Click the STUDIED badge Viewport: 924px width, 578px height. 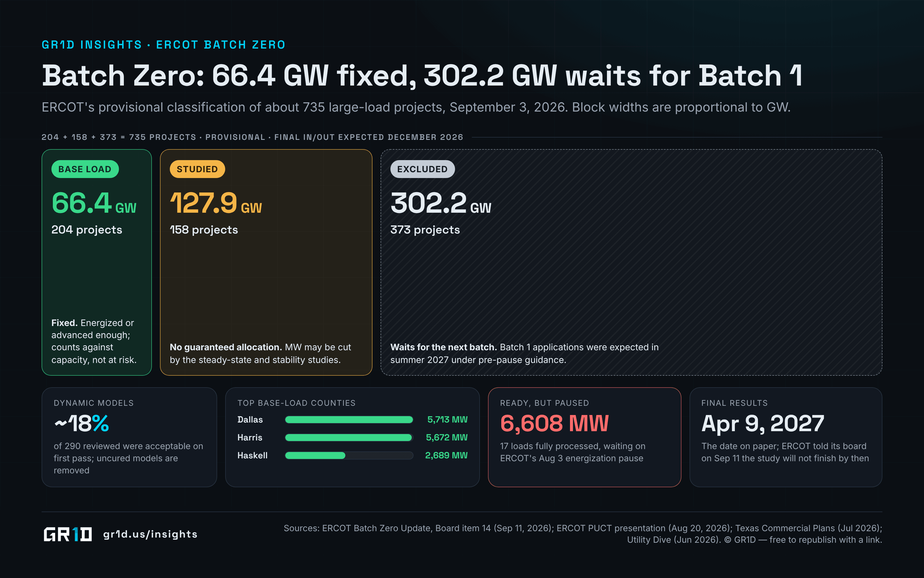pos(197,169)
